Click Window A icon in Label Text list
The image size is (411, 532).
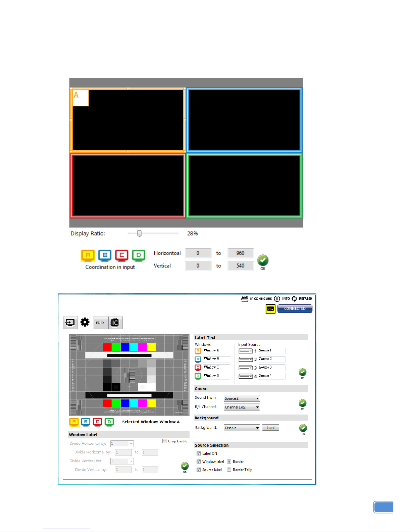pos(198,351)
